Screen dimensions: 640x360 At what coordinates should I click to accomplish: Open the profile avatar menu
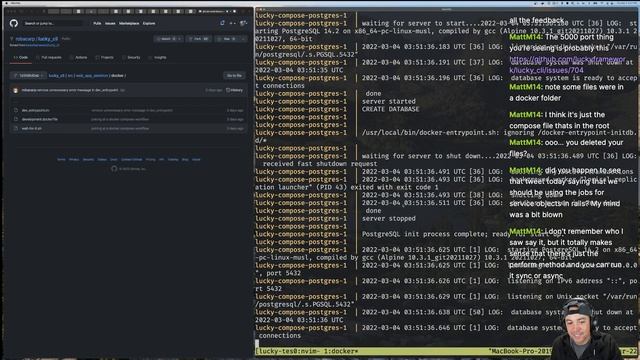coord(244,23)
